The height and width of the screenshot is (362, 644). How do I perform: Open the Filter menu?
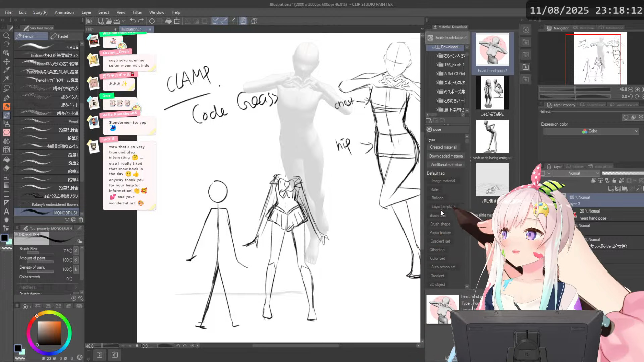click(x=137, y=12)
